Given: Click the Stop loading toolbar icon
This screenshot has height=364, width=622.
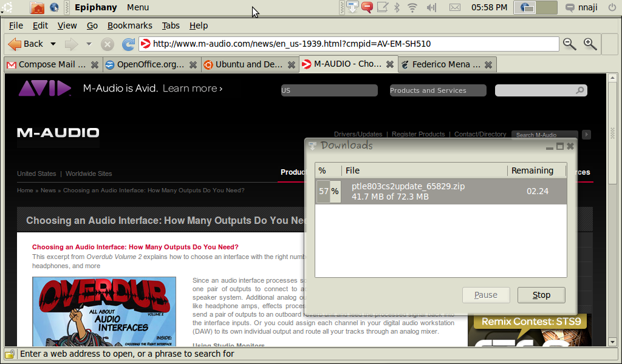Looking at the screenshot, I should 107,44.
